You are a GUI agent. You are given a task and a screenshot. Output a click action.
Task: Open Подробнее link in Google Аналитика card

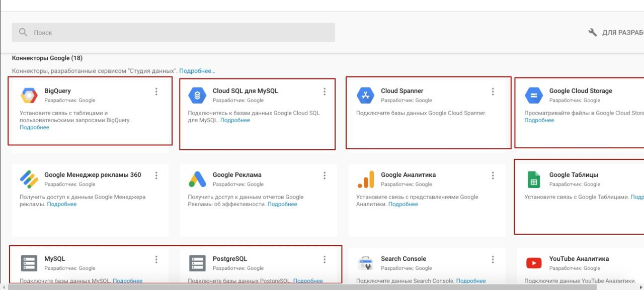[x=403, y=204]
